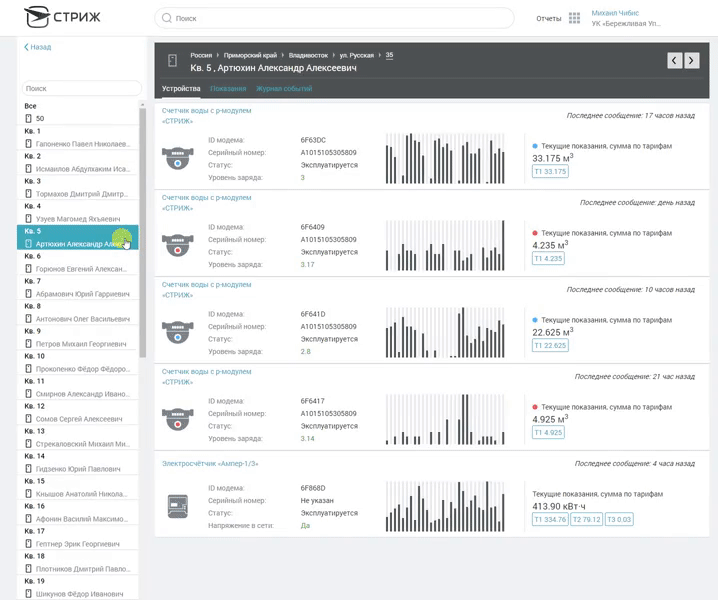Click door icon beside Абрамович Юрий
Image resolution: width=718 pixels, height=600 pixels.
click(28, 294)
